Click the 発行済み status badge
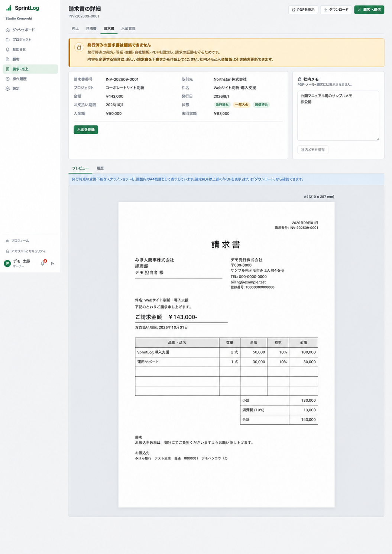 click(222, 105)
